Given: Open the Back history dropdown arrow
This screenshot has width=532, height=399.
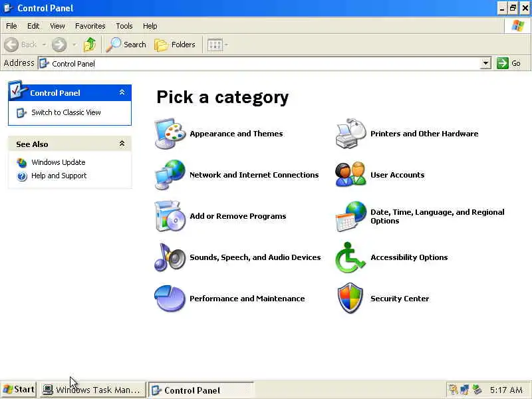Looking at the screenshot, I should (x=45, y=45).
